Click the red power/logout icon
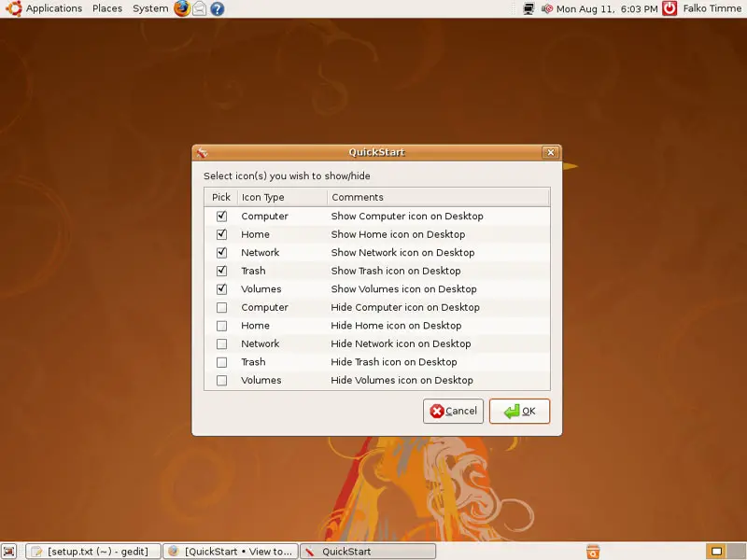This screenshot has width=747, height=560. (x=669, y=8)
